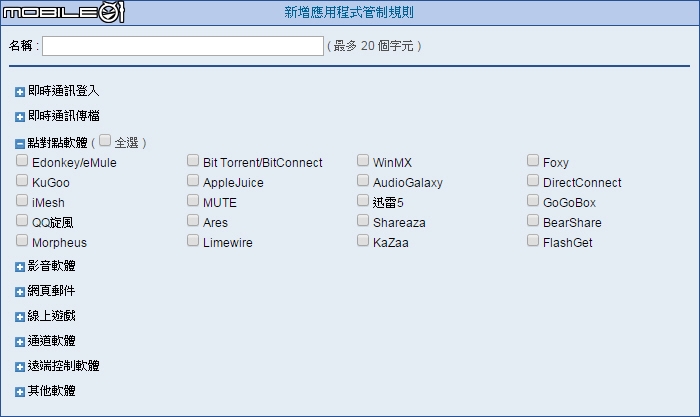
Task: Click the 全選 label text
Action: (127, 143)
